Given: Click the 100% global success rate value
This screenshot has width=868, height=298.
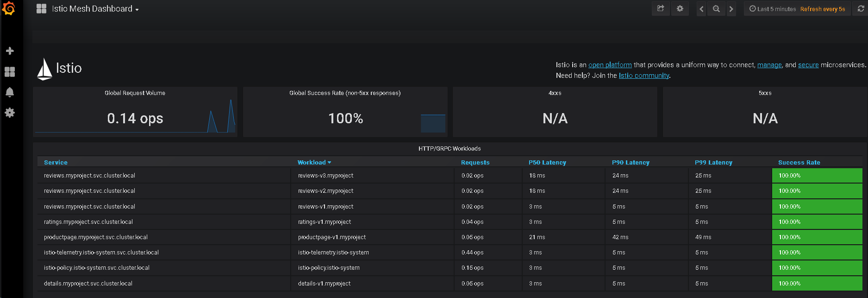Looking at the screenshot, I should (345, 119).
